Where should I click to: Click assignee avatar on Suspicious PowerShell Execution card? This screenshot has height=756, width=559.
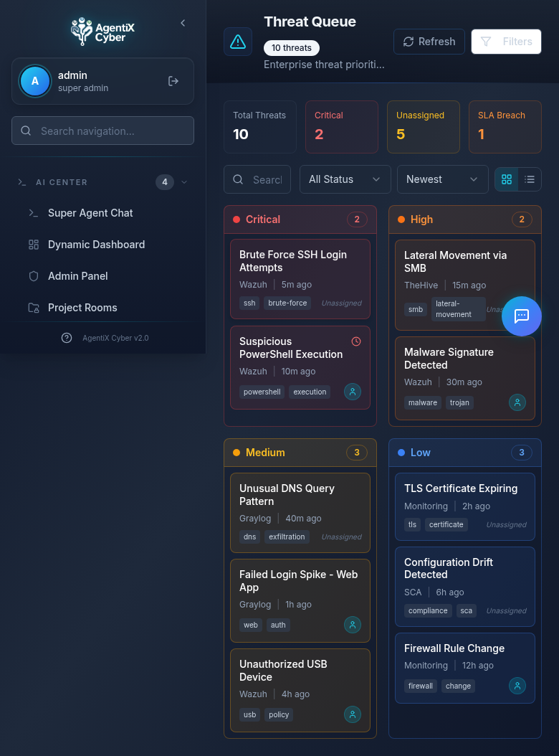(x=352, y=392)
